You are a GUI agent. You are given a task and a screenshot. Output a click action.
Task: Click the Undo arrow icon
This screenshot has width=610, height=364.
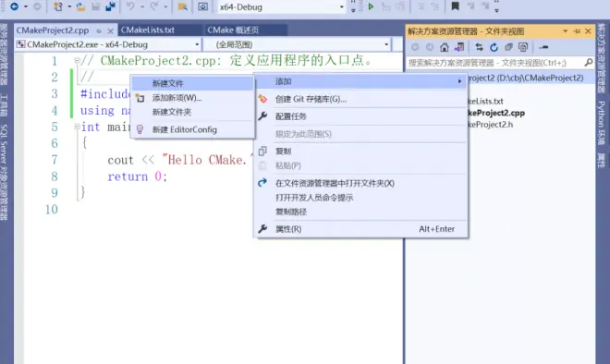point(130,6)
